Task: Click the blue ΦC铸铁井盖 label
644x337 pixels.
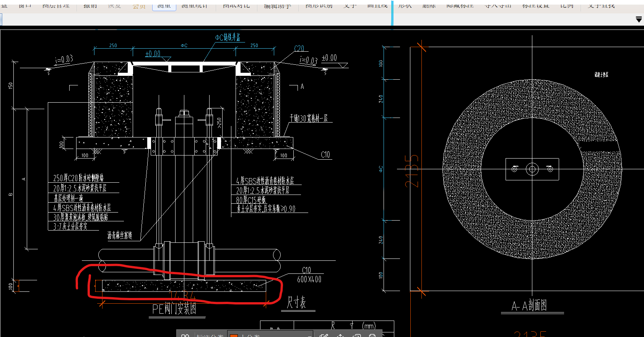Action: click(228, 37)
